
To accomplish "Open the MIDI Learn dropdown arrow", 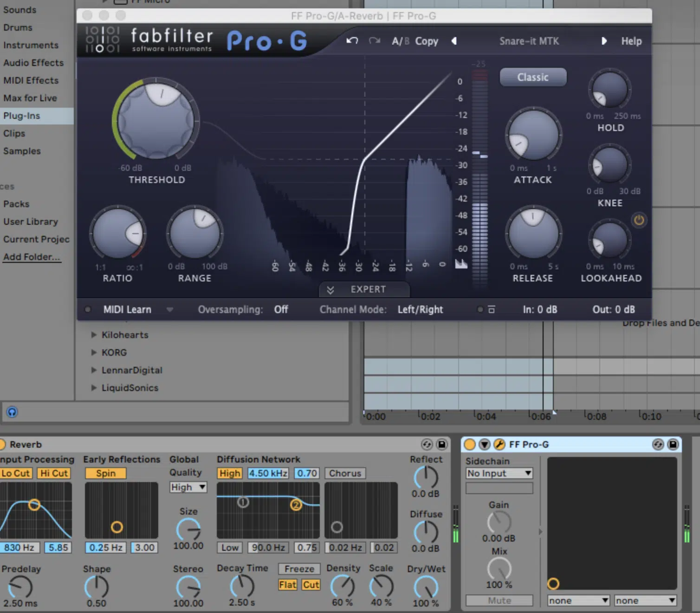I will click(170, 310).
